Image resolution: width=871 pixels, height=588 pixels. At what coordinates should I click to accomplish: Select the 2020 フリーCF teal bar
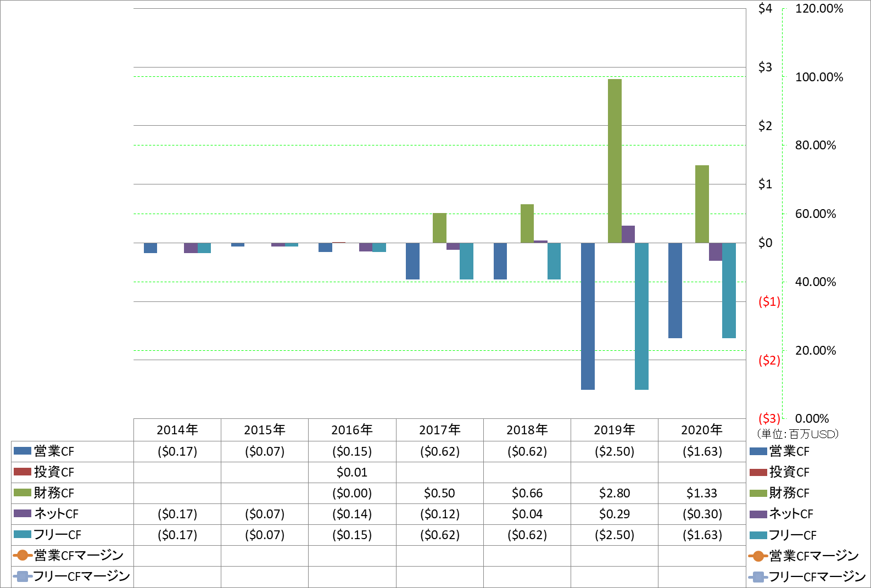point(729,290)
